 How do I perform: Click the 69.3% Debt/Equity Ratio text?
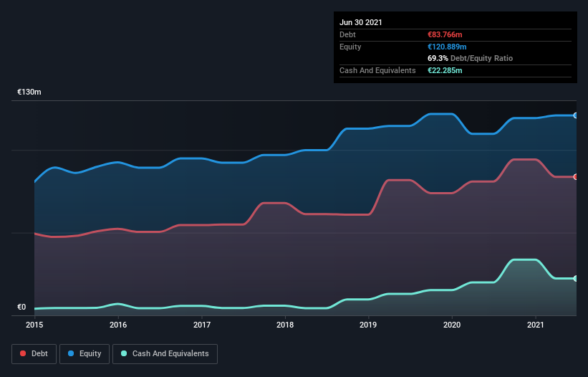(471, 58)
